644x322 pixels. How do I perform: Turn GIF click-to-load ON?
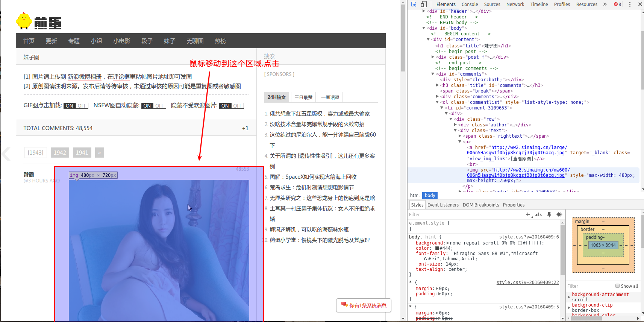70,106
